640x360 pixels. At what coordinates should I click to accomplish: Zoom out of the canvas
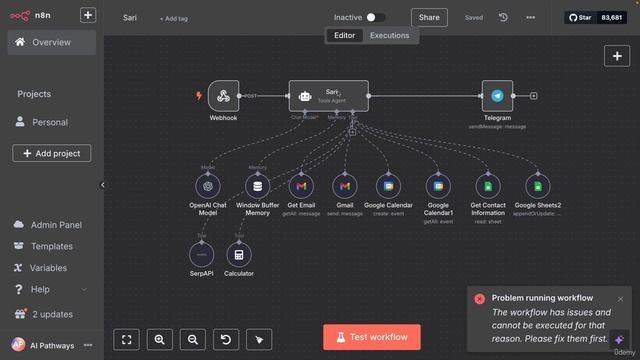pos(193,339)
